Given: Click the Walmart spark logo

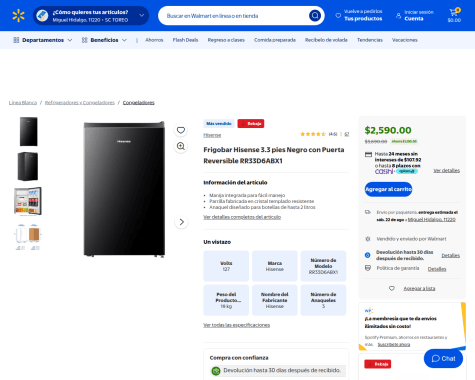Looking at the screenshot, I should [x=18, y=16].
